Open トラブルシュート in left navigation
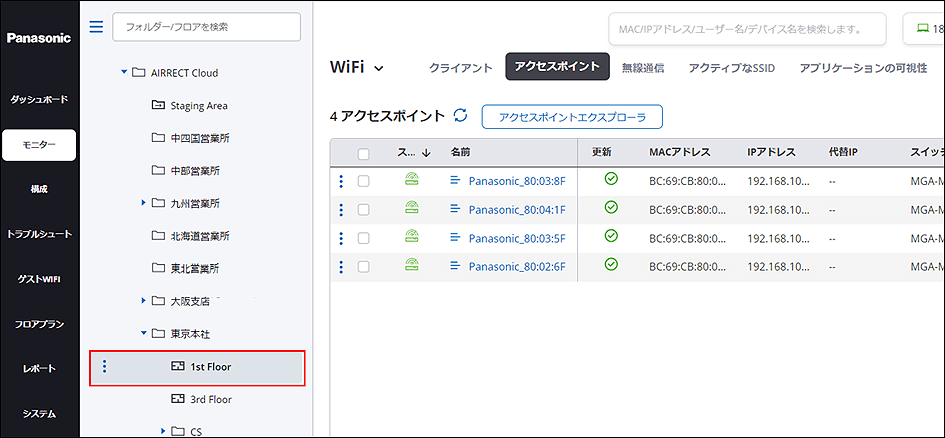The height and width of the screenshot is (438, 945). click(39, 234)
